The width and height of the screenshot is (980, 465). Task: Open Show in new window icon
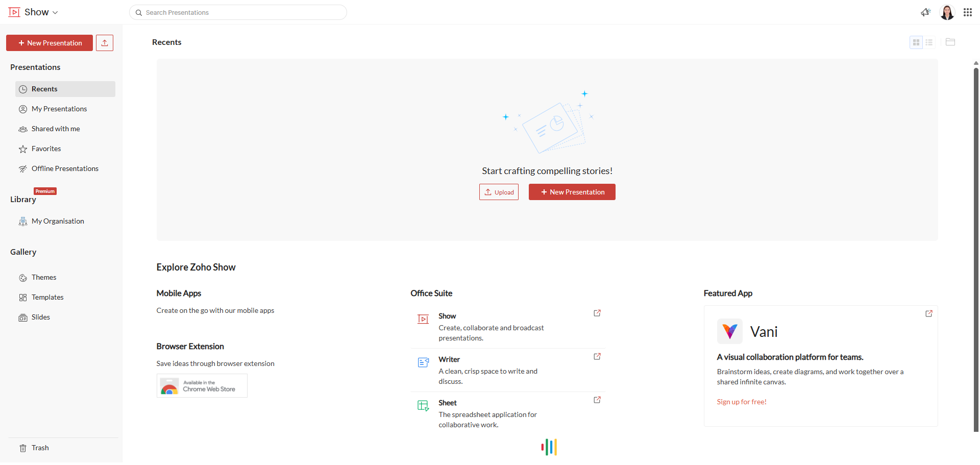click(597, 313)
